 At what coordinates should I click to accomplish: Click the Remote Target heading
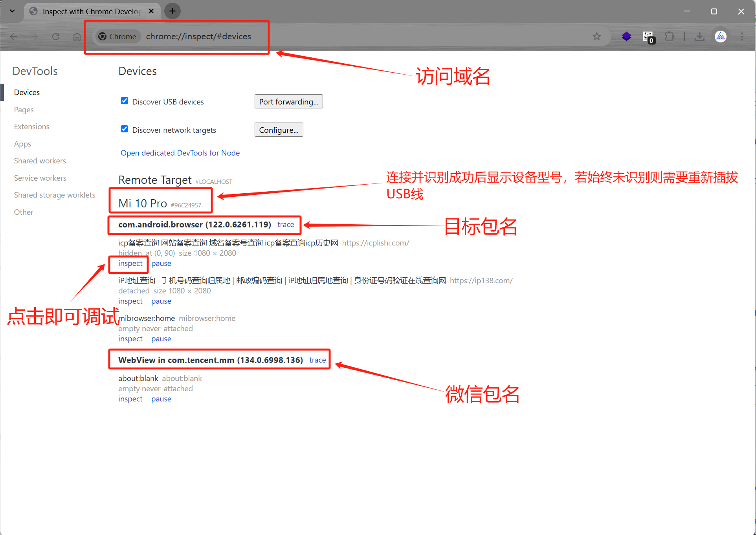click(x=155, y=180)
